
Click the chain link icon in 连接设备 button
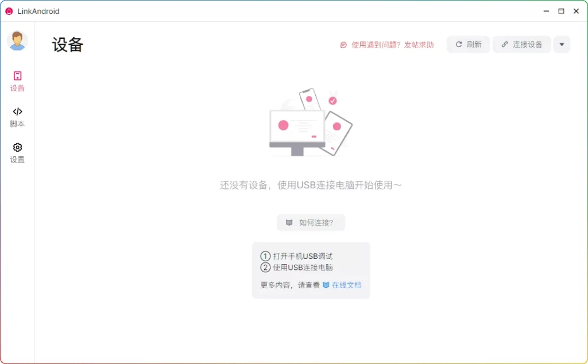click(505, 44)
